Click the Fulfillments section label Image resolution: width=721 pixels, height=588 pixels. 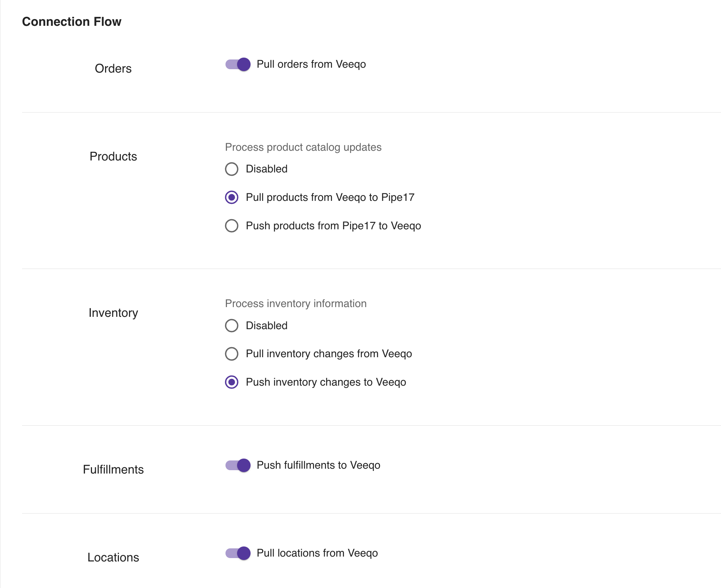(x=113, y=469)
